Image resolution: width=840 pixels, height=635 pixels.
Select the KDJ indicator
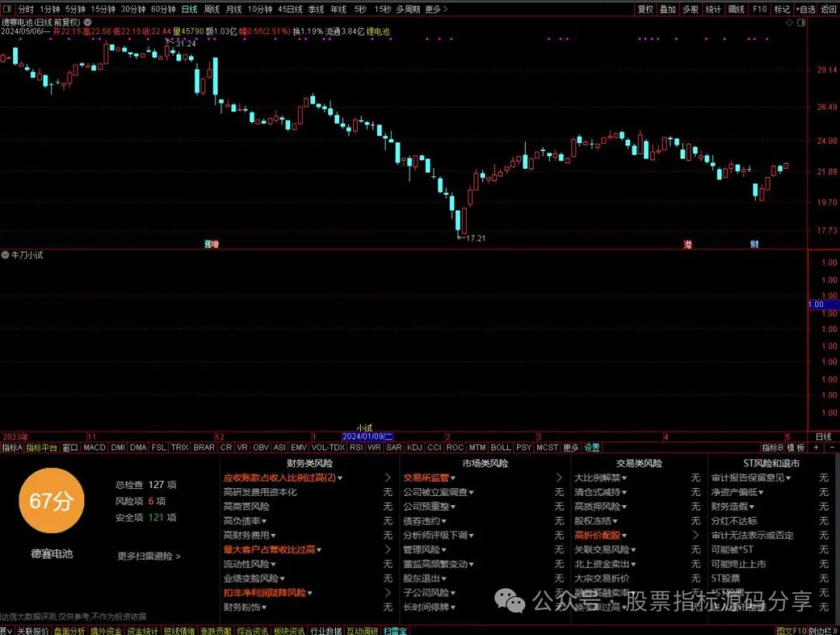pos(415,448)
